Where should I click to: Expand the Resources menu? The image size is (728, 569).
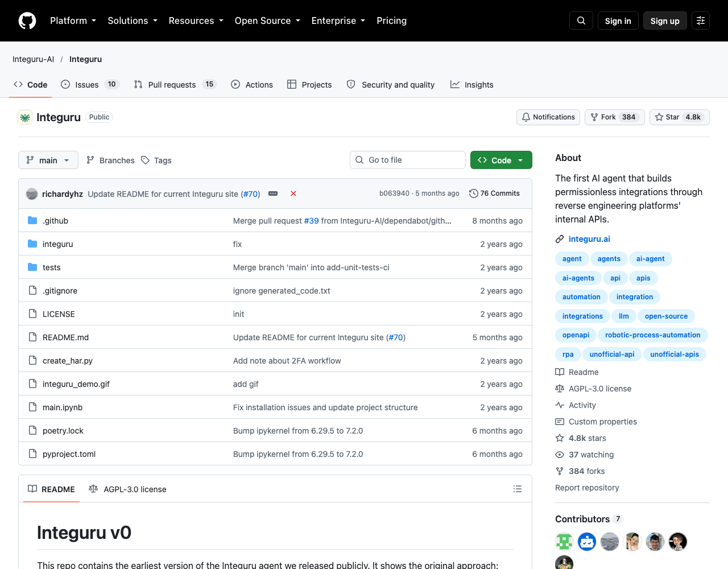click(196, 20)
